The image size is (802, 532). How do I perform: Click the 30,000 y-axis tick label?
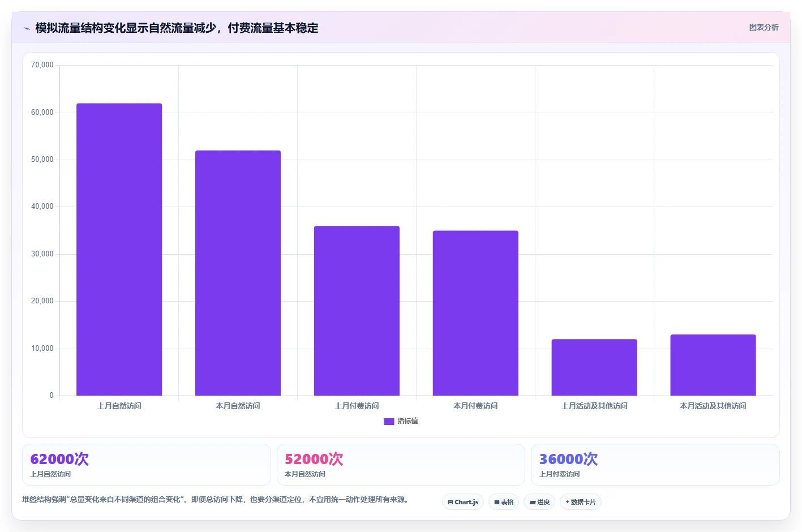coord(42,254)
